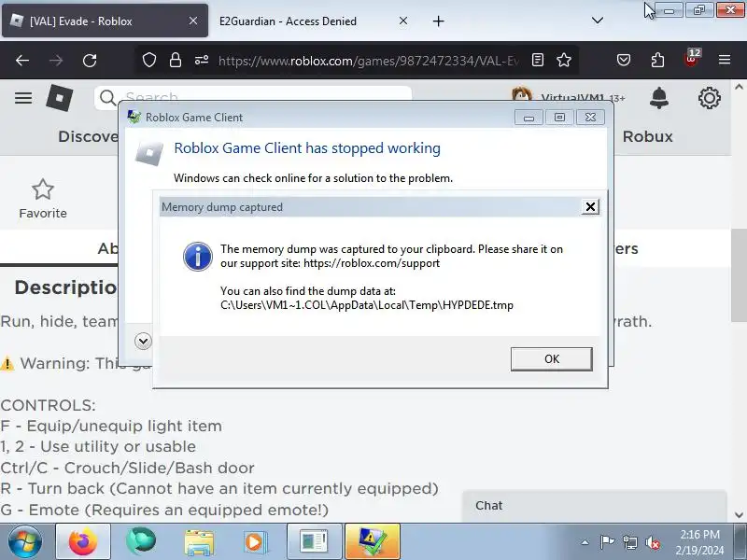Open the tracking protection shield icon
The width and height of the screenshot is (747, 560).
pos(149,60)
